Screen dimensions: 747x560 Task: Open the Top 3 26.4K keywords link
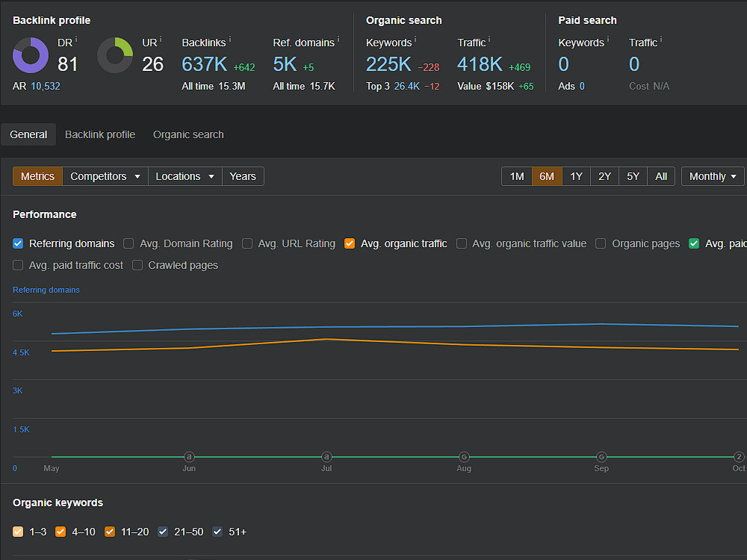coord(407,86)
